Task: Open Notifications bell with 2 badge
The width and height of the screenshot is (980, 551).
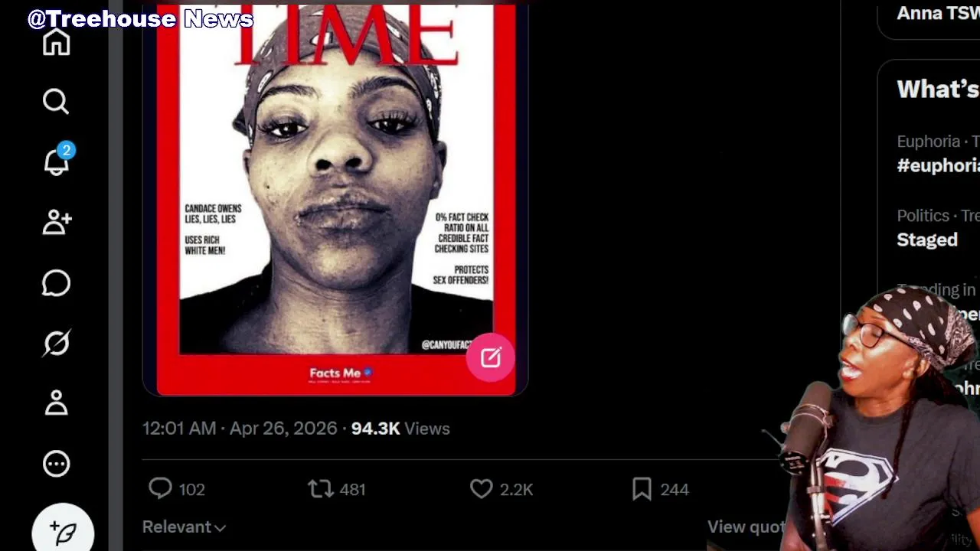Action: (x=57, y=159)
